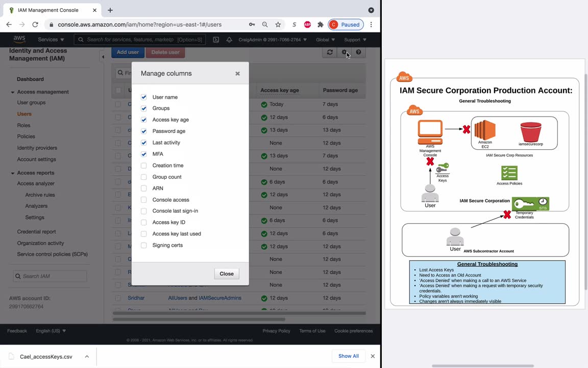The height and width of the screenshot is (368, 588).
Task: Open the Dashboard in the sidebar
Action: click(30, 79)
